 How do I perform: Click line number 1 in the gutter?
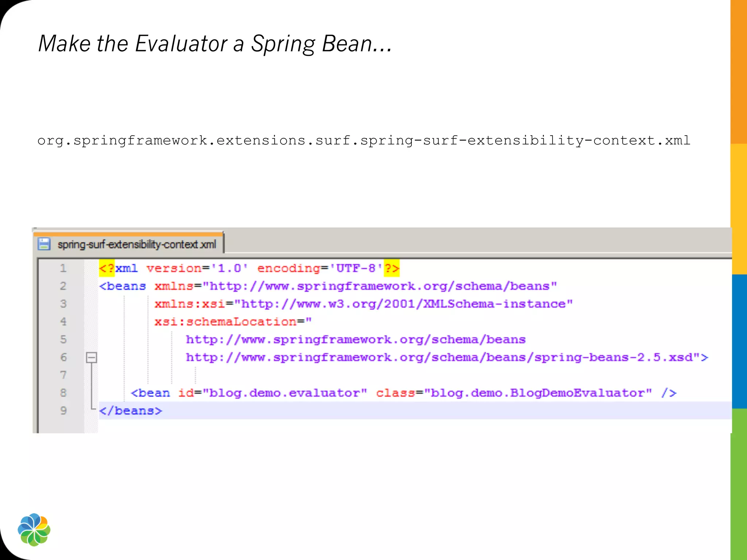[63, 268]
